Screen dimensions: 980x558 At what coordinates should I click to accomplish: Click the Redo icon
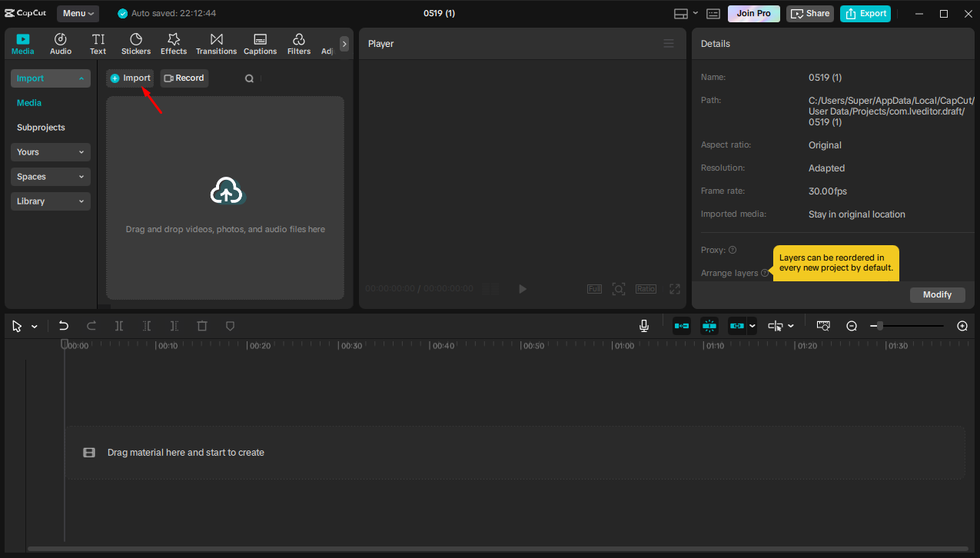click(91, 326)
